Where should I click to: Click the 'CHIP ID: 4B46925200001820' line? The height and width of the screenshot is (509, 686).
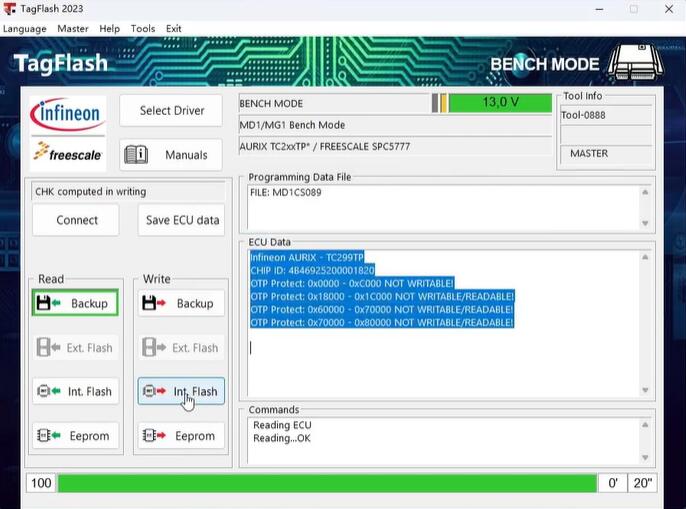pos(312,270)
